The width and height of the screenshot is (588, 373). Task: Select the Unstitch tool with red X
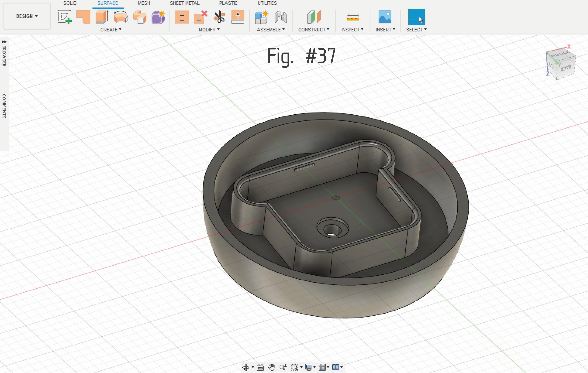coord(200,17)
